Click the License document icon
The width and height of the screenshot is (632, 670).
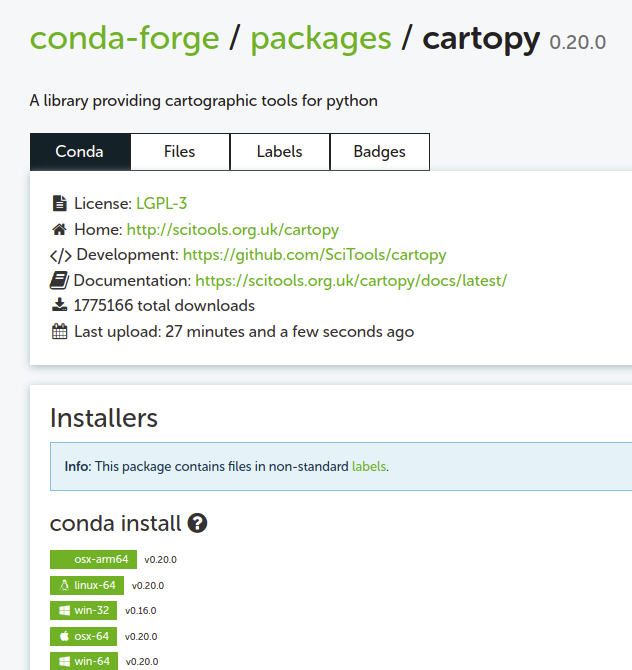(59, 203)
